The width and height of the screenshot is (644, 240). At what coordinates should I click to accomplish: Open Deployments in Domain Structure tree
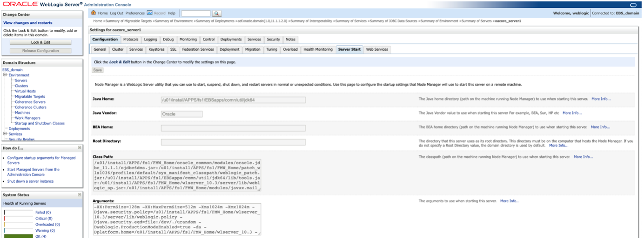pyautogui.click(x=19, y=129)
